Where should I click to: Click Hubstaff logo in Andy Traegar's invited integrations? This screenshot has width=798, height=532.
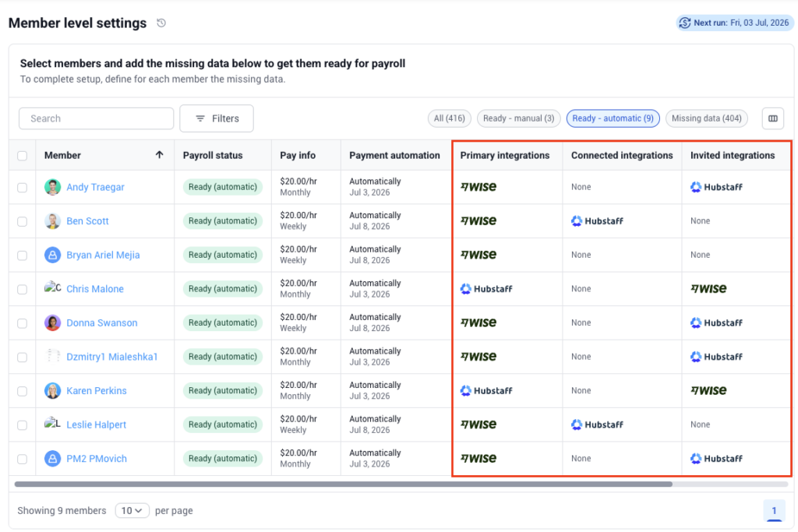[716, 187]
